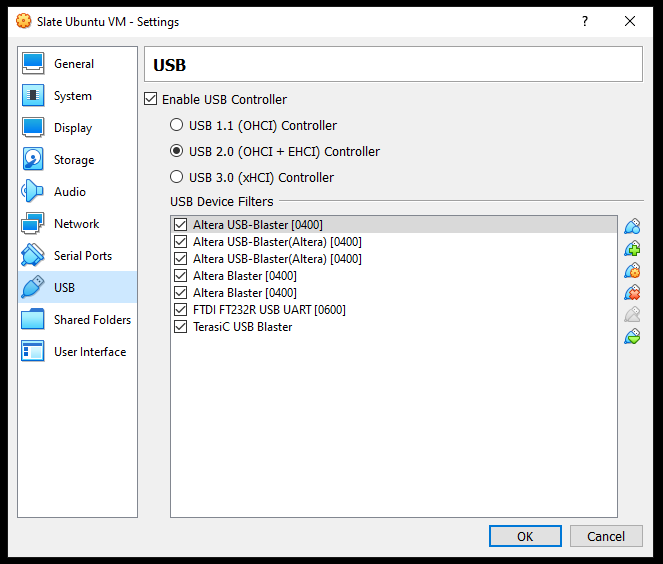Click the USB plug icon in sidebar

(33, 287)
